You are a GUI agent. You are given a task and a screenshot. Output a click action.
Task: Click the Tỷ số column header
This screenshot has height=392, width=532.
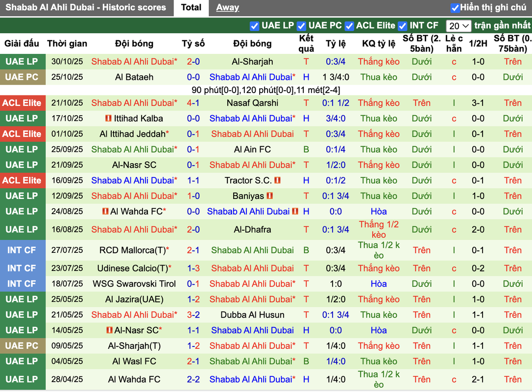pyautogui.click(x=193, y=44)
